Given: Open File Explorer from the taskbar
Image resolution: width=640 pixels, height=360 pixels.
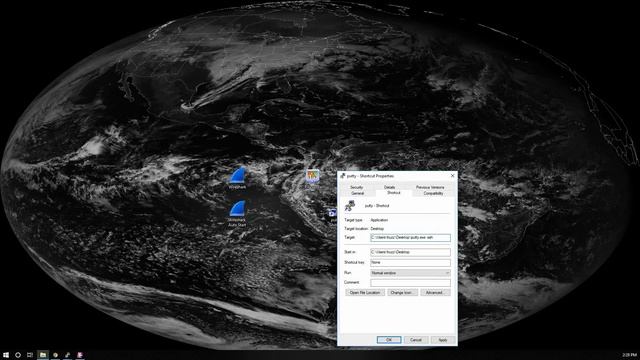Looking at the screenshot, I should coord(43,355).
